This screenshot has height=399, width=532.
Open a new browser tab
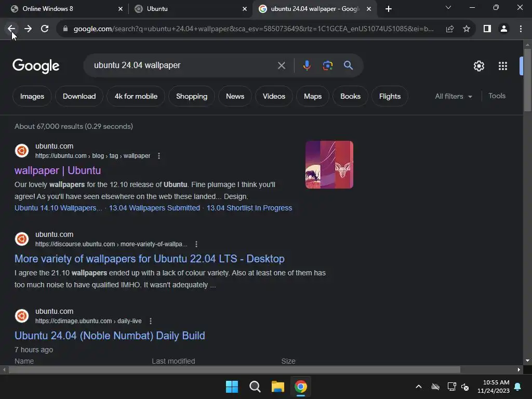click(389, 9)
